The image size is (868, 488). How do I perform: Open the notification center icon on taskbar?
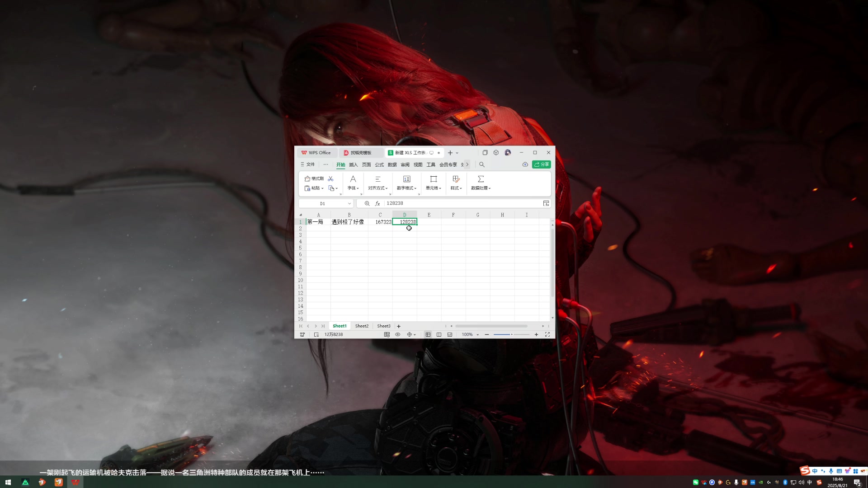(857, 483)
